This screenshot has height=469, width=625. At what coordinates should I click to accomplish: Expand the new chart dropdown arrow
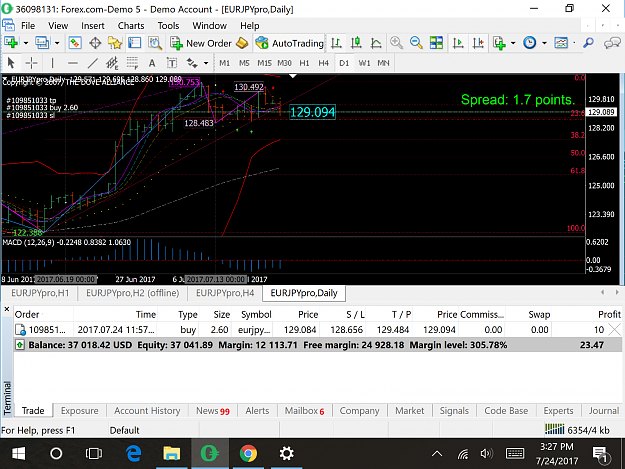26,43
